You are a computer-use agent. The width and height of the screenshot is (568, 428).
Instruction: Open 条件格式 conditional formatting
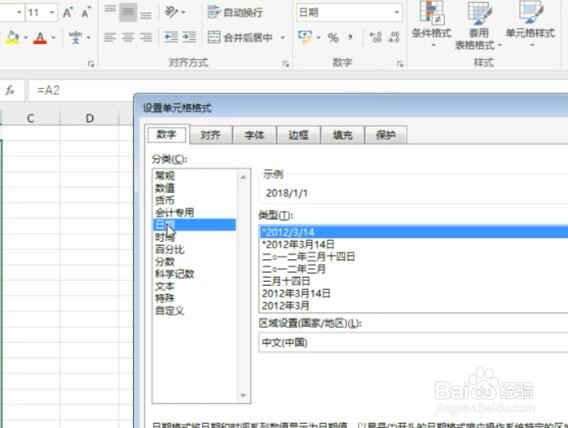coord(431,25)
